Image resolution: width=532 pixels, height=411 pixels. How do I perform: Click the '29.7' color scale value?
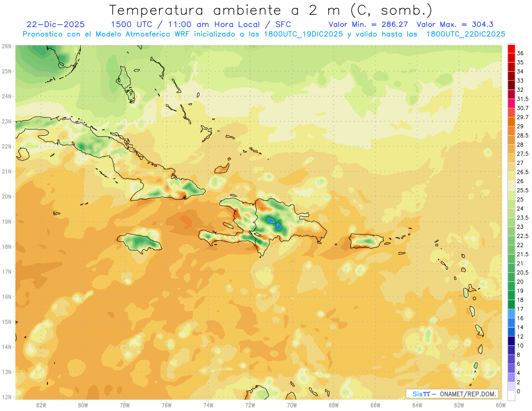pyautogui.click(x=523, y=117)
